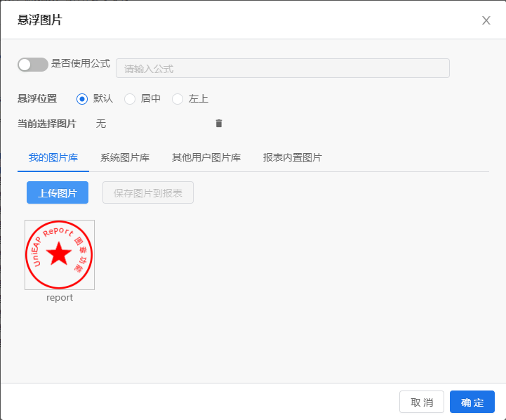506x420 pixels.
Task: Click the 保存图片到报表 button
Action: (x=148, y=192)
